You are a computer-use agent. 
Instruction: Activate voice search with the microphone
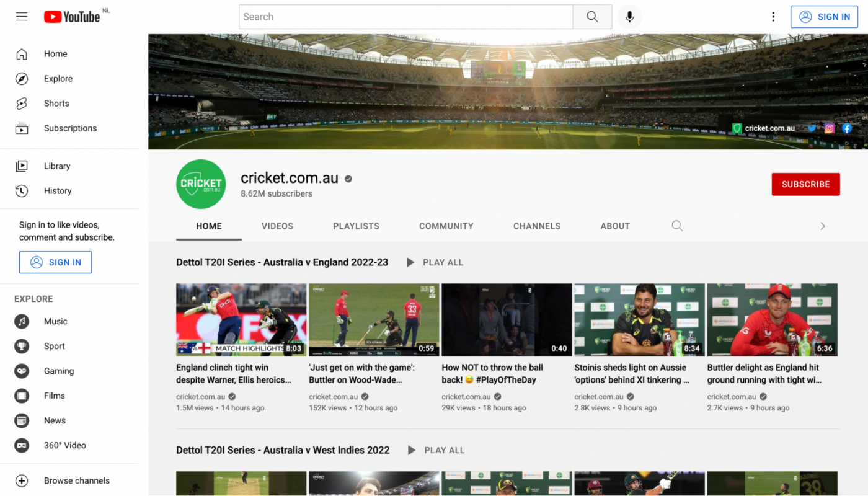point(629,17)
